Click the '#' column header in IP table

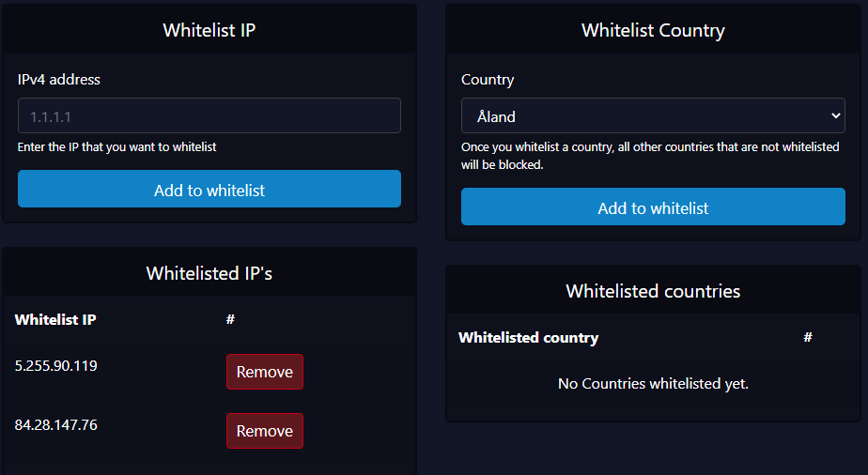pyautogui.click(x=230, y=320)
